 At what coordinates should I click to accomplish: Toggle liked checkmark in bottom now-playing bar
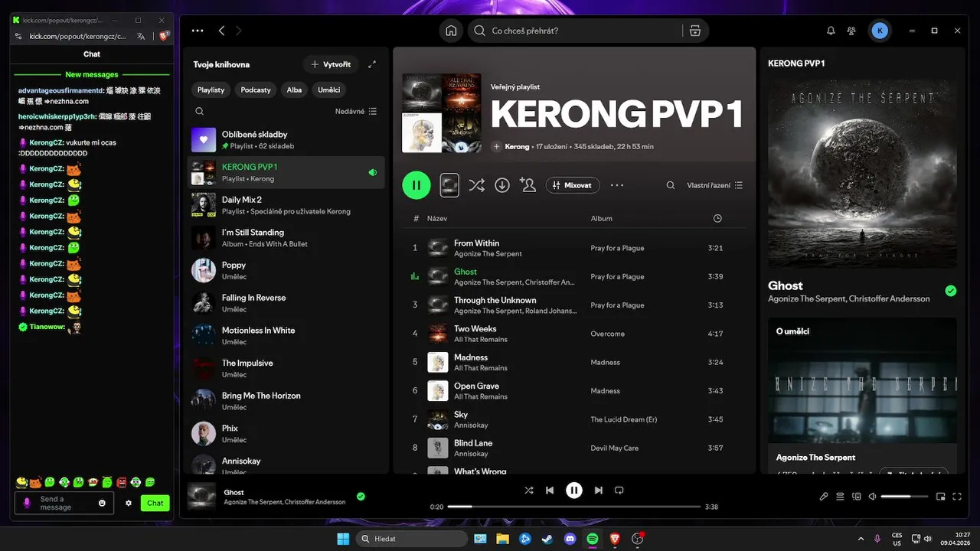361,496
